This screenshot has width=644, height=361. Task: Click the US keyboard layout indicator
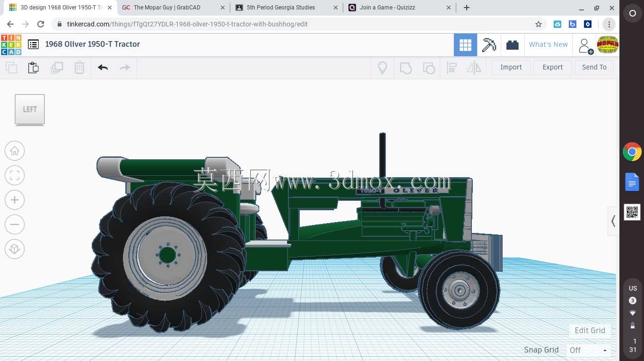coord(633,288)
